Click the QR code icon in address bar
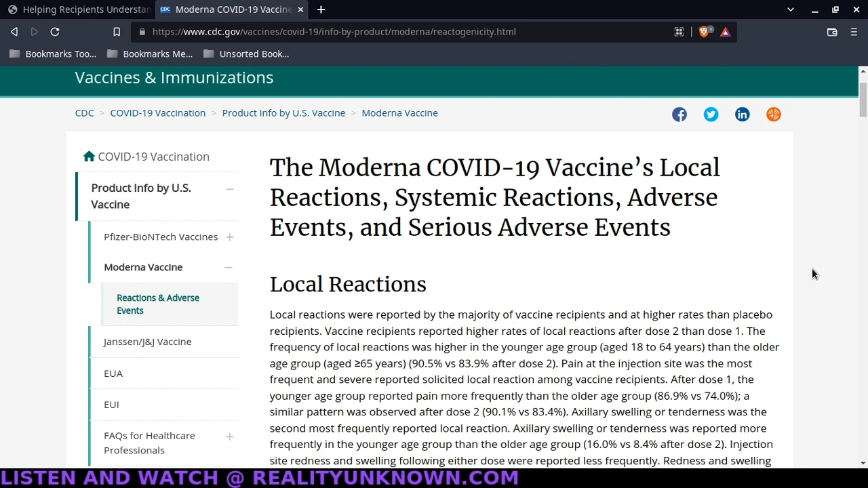Image resolution: width=868 pixels, height=488 pixels. point(679,32)
